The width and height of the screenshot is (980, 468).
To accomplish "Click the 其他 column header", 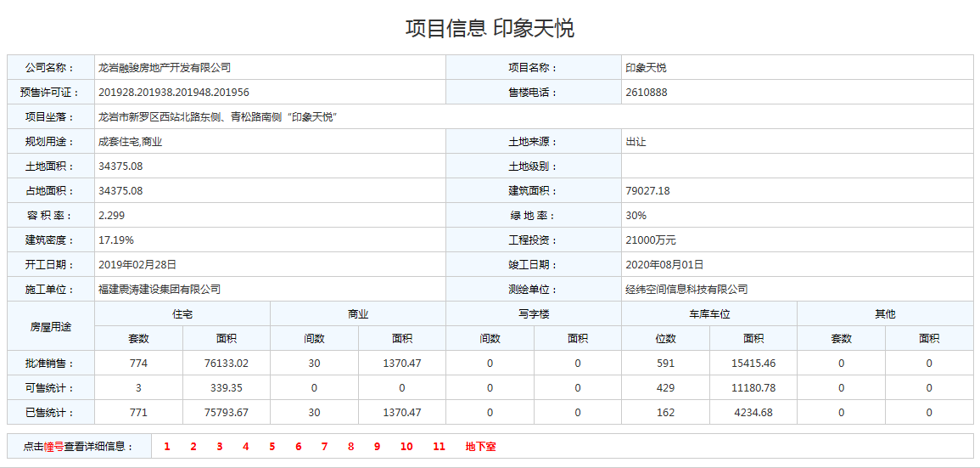I will 885,314.
